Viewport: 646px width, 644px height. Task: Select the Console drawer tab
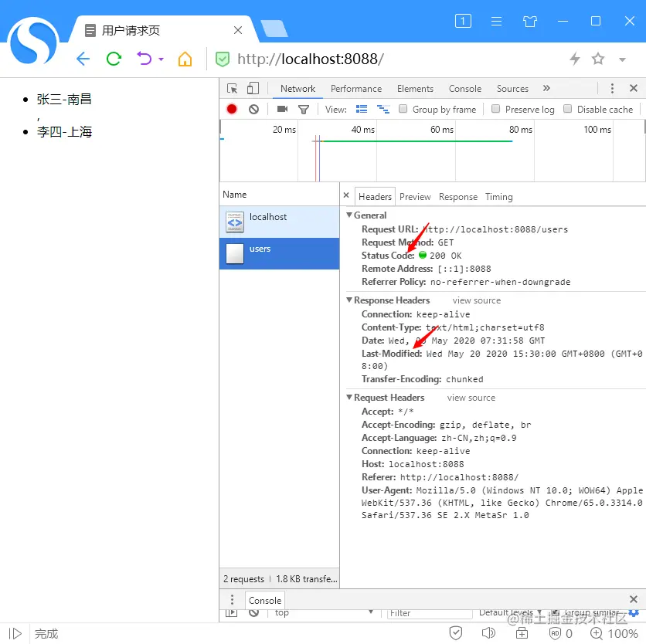(x=265, y=600)
